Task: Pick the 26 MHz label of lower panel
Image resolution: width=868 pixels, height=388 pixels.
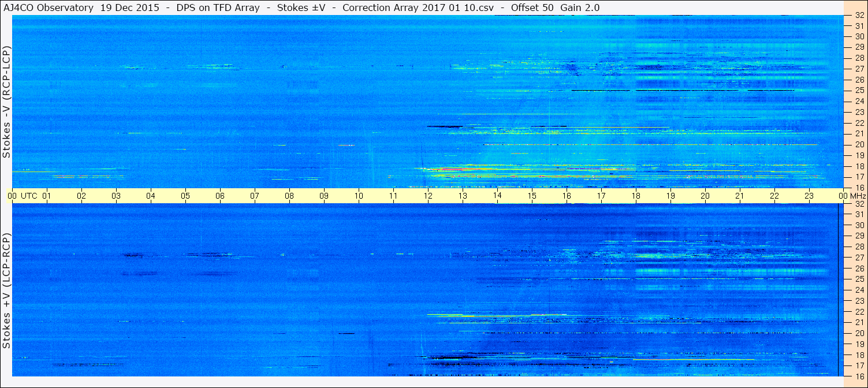Action: tap(859, 268)
